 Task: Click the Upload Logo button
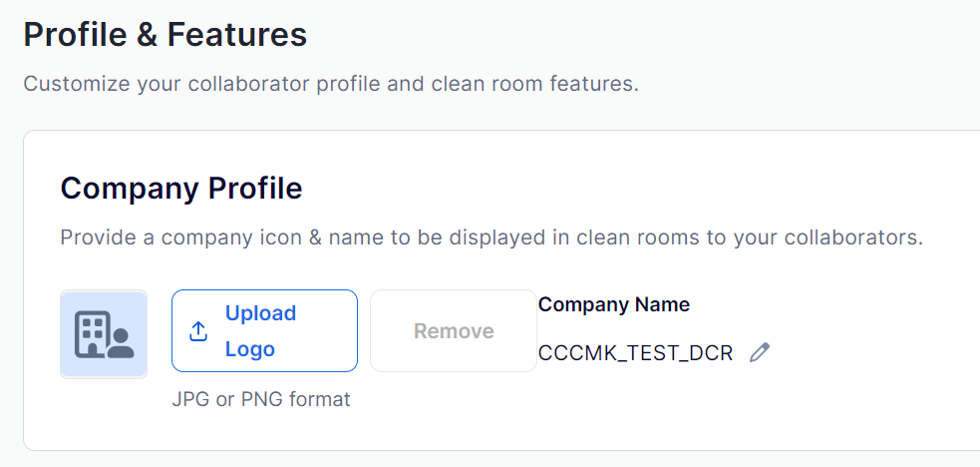[264, 330]
